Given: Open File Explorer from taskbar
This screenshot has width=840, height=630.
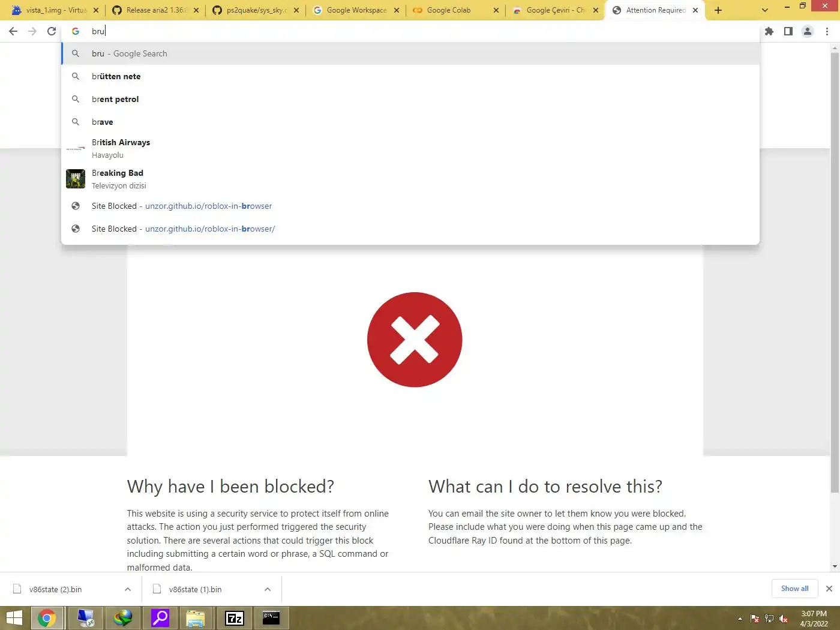Looking at the screenshot, I should [x=196, y=618].
